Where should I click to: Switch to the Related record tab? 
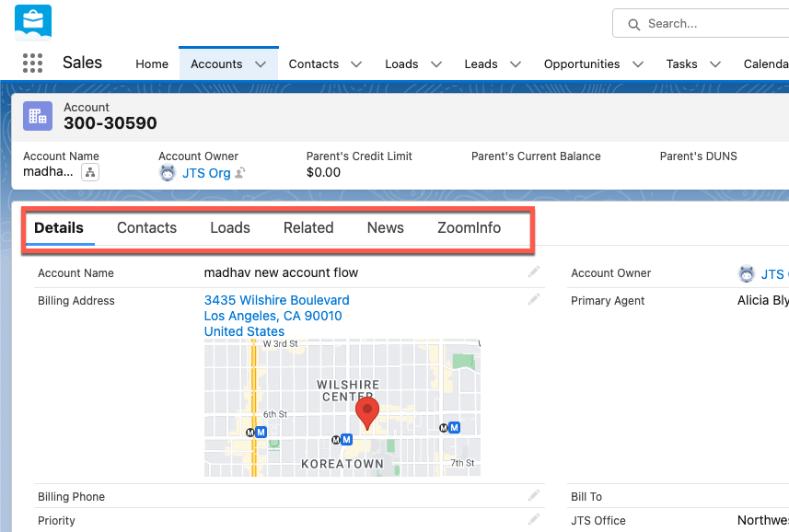(308, 227)
